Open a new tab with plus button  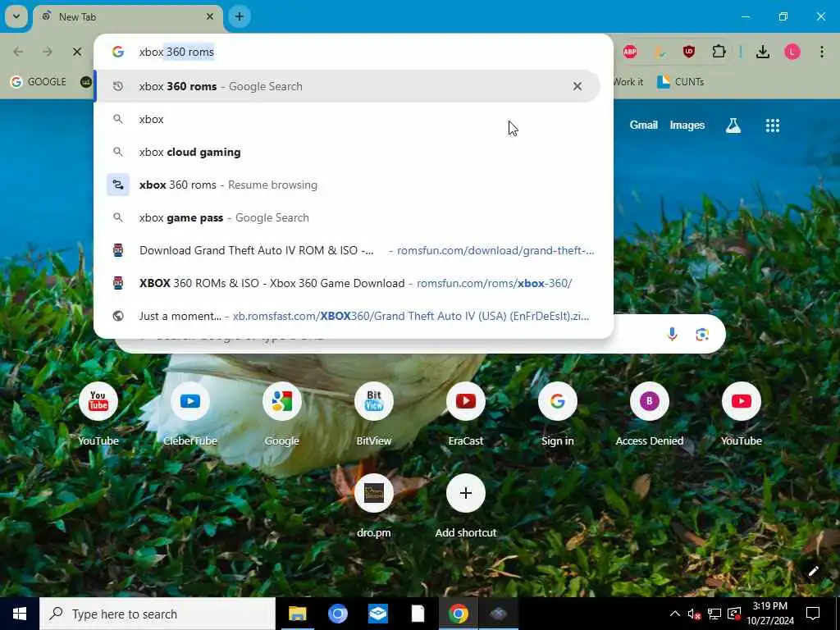[240, 16]
